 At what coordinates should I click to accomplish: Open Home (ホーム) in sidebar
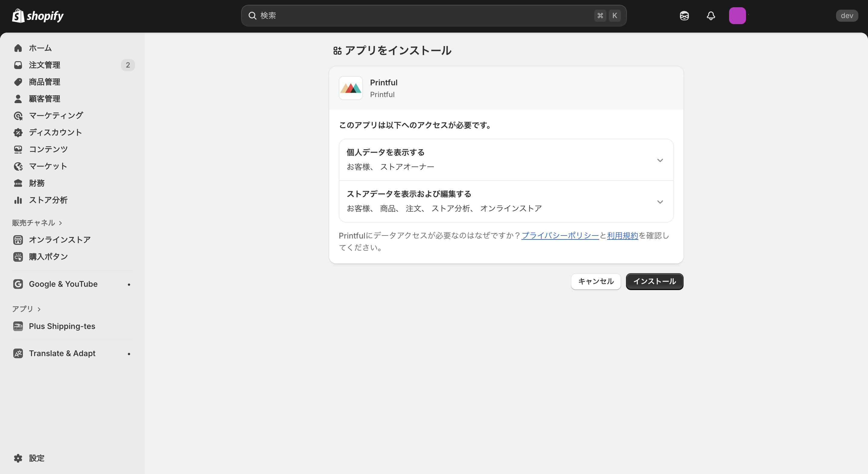click(x=40, y=48)
